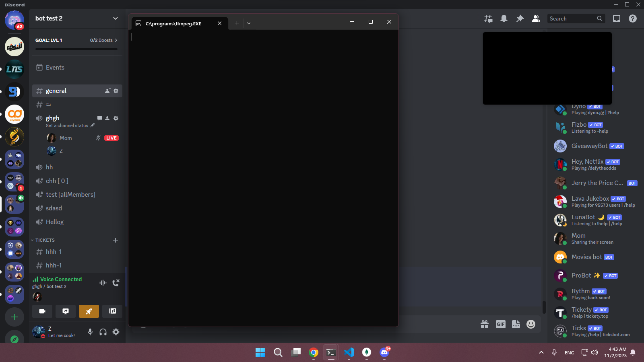Viewport: 644px width, 362px height.
Task: Open Discord help question mark icon
Action: (x=633, y=19)
